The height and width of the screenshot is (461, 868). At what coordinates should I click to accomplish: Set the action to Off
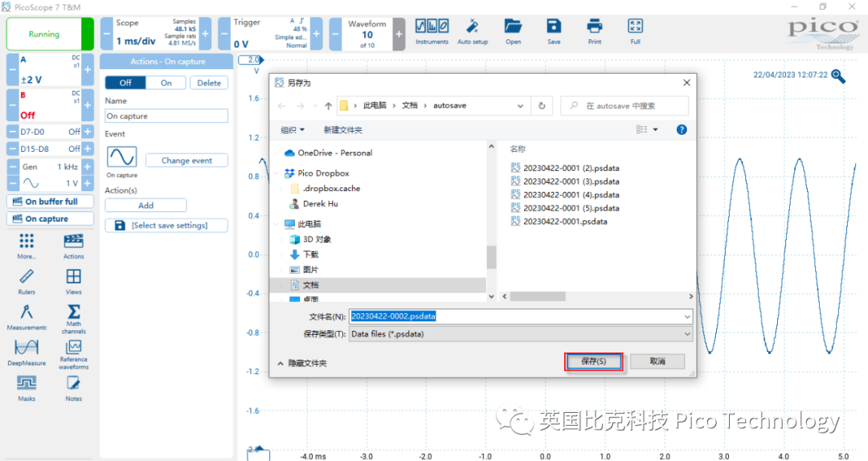coord(125,83)
